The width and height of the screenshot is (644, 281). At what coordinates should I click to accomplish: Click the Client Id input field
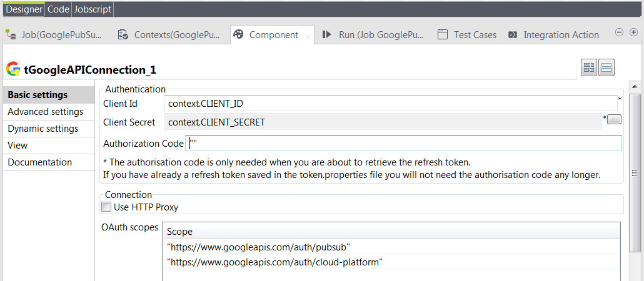coord(390,104)
